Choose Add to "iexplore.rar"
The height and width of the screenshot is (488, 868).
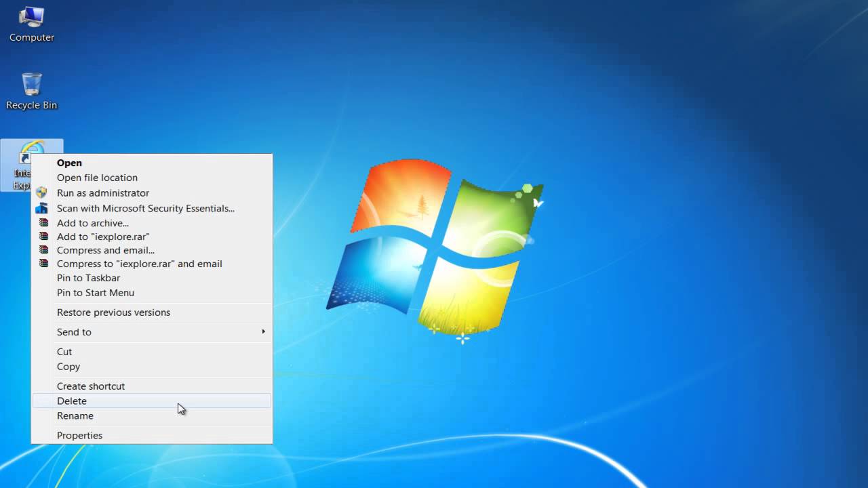pos(152,237)
